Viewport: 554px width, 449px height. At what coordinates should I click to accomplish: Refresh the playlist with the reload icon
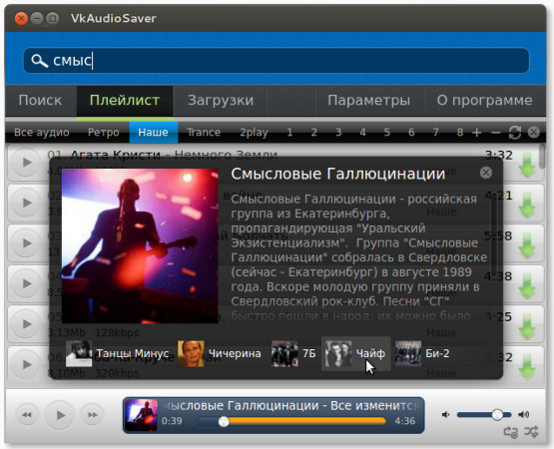click(x=515, y=133)
